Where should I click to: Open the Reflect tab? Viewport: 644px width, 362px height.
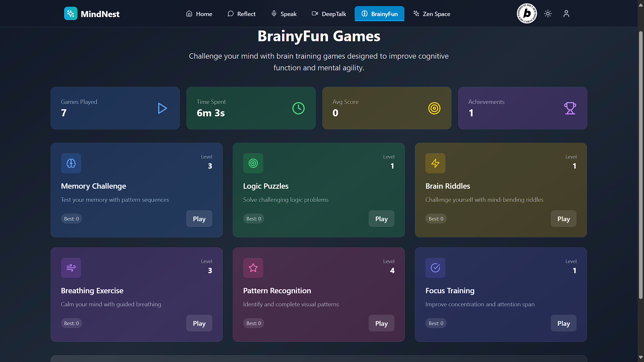click(x=241, y=14)
